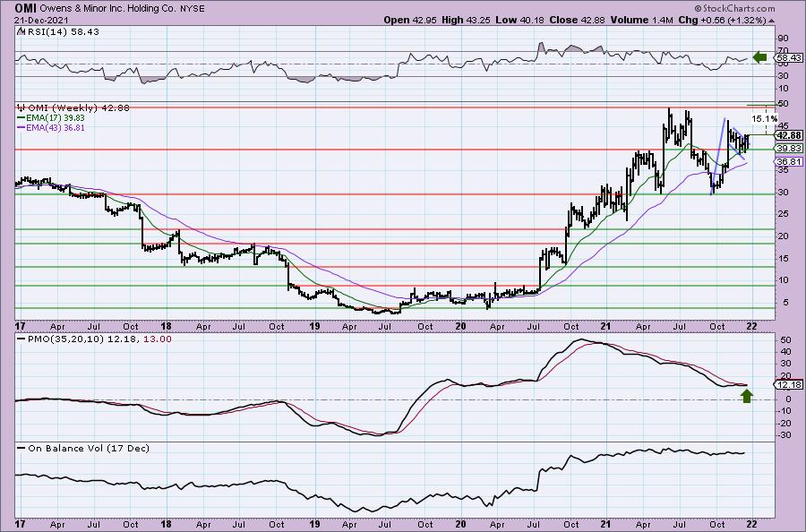Click the 15.1% upside target label

[765, 119]
